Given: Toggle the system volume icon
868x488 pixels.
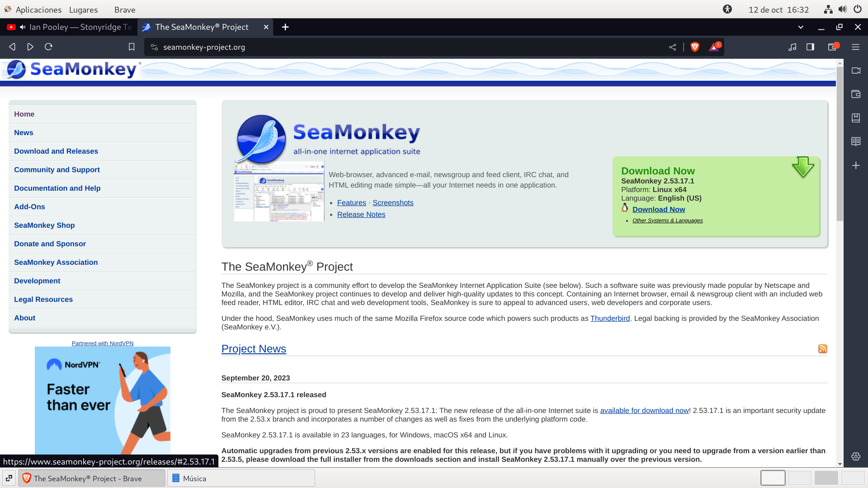Looking at the screenshot, I should [x=842, y=9].
